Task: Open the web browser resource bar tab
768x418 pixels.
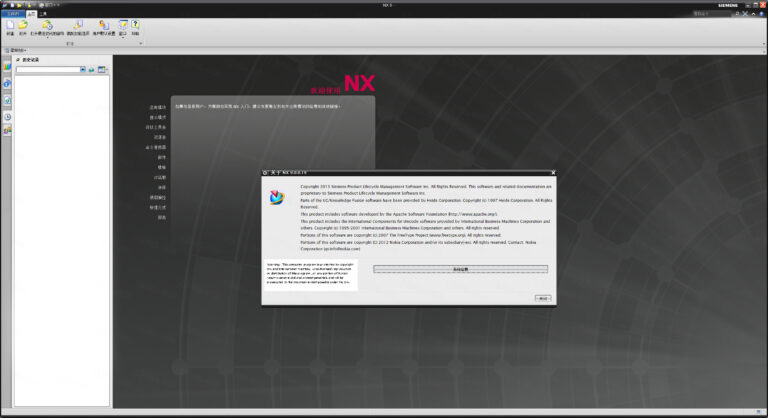Action: click(7, 100)
